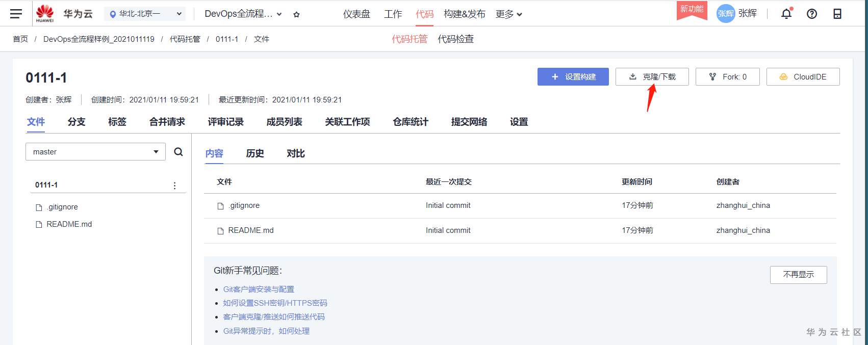Open the 关联工作项 tab

[x=347, y=122]
